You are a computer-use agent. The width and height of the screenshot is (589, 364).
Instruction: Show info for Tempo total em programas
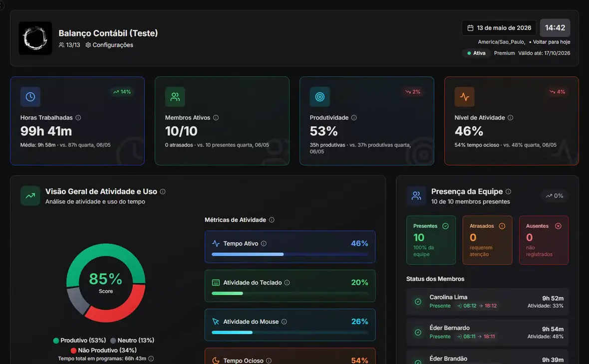click(x=151, y=359)
